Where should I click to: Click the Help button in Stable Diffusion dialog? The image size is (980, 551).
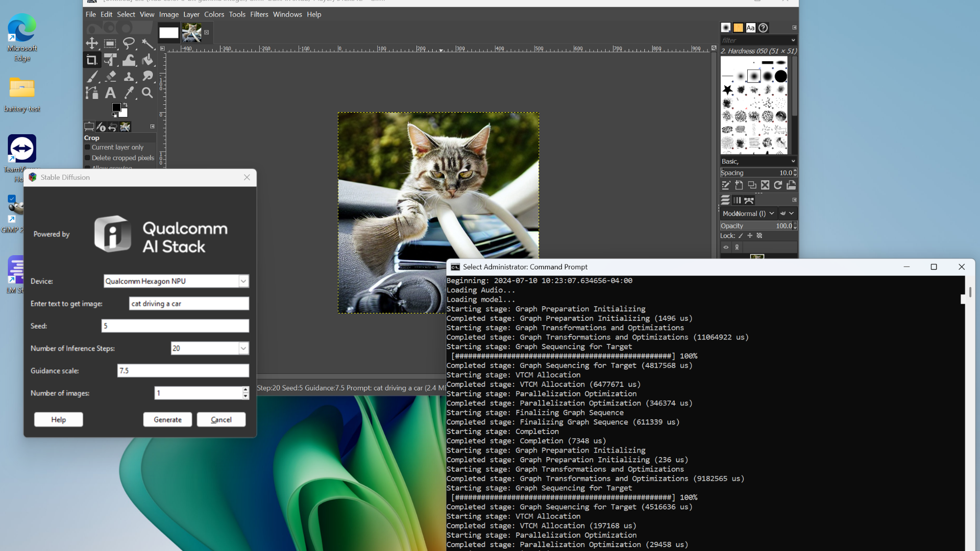58,419
